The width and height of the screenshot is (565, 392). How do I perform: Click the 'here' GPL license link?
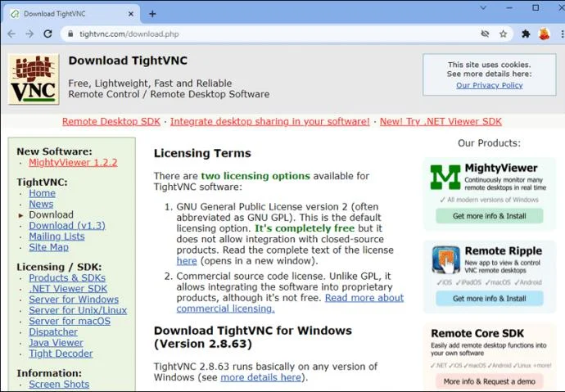(187, 261)
